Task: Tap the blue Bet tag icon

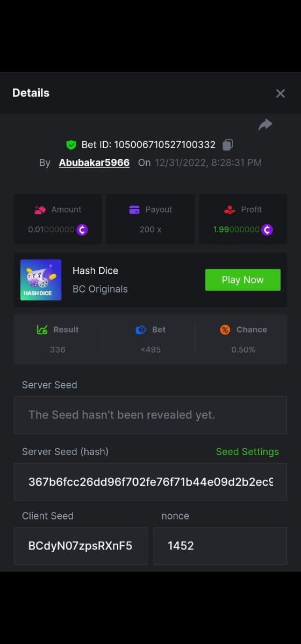Action: tap(141, 330)
